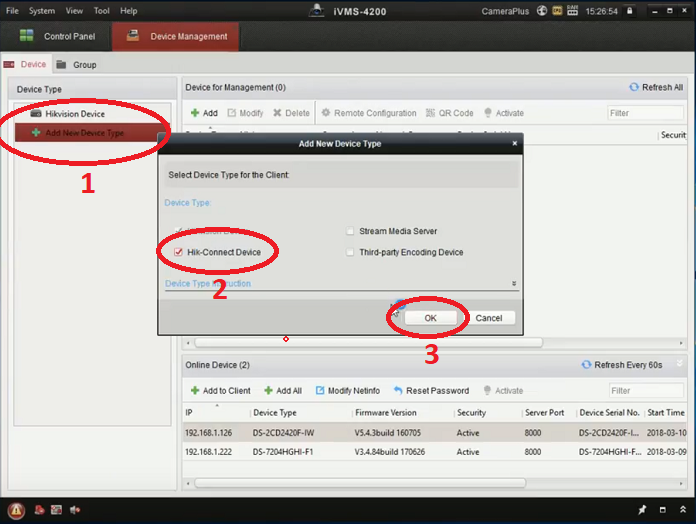The height and width of the screenshot is (524, 696).
Task: Click Activate in Online Device toolbar
Action: tap(503, 391)
